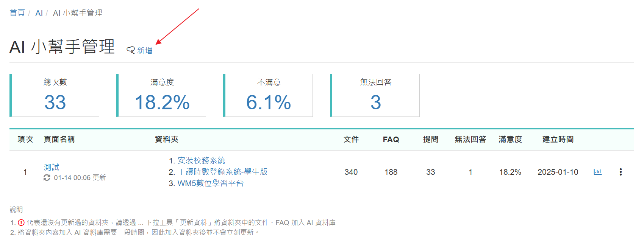
Task: Click the FAQ column header
Action: (391, 140)
